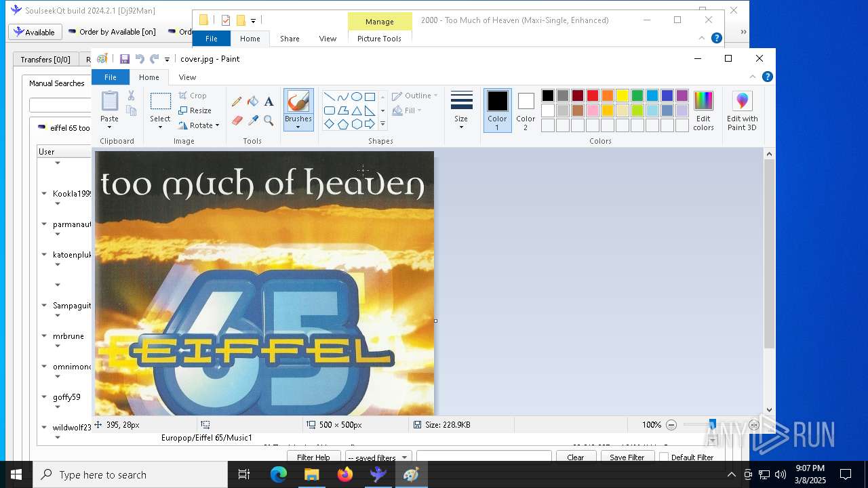868x488 pixels.
Task: Open the Brushes dropdown arrow
Action: [x=298, y=127]
